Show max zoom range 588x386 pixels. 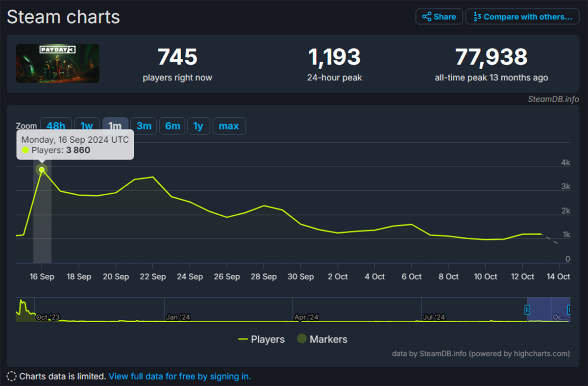[229, 126]
